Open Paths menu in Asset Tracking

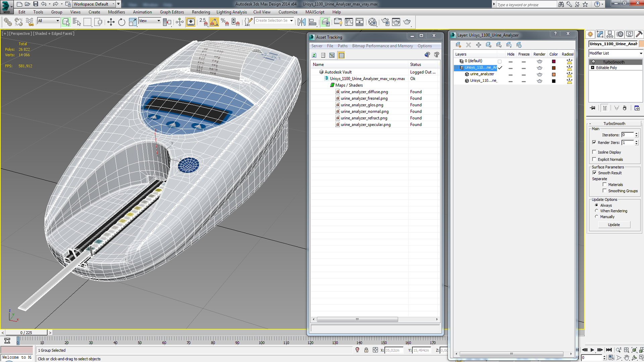click(x=342, y=46)
